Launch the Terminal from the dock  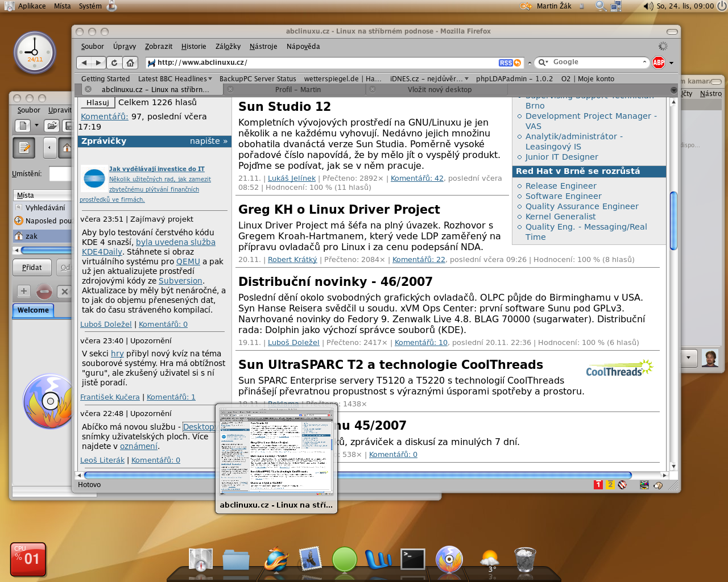(x=412, y=559)
